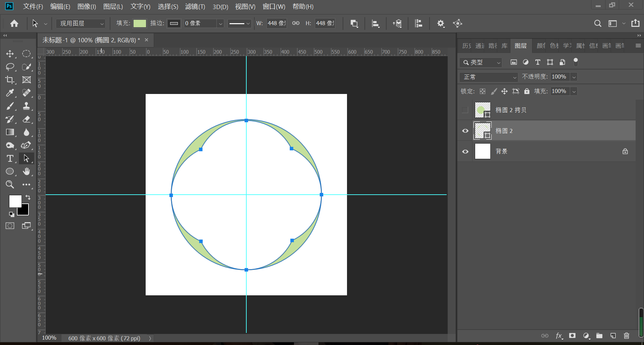Select the Type tool
644x345 pixels.
click(x=10, y=158)
